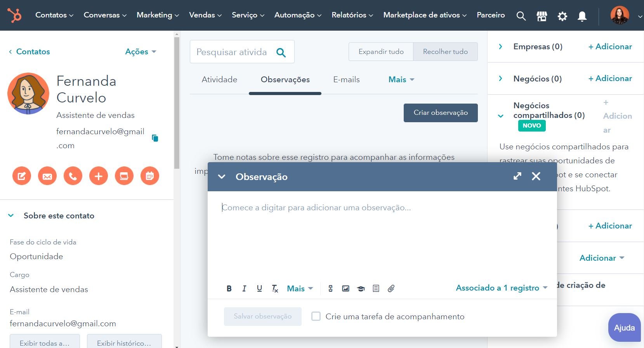Click the orange envelope email icon

coord(47,176)
